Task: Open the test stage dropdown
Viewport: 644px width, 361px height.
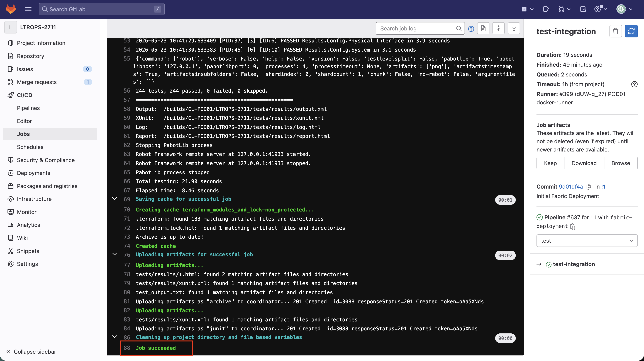Action: tap(587, 241)
